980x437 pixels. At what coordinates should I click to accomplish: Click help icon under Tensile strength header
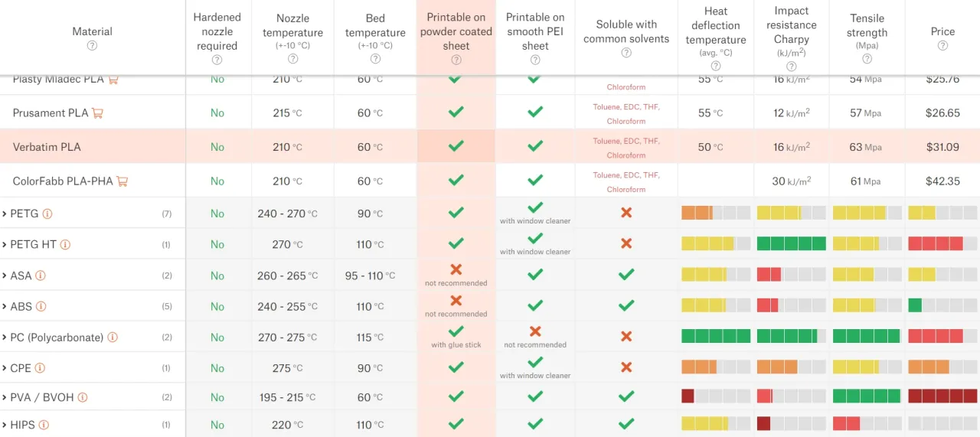(x=867, y=58)
